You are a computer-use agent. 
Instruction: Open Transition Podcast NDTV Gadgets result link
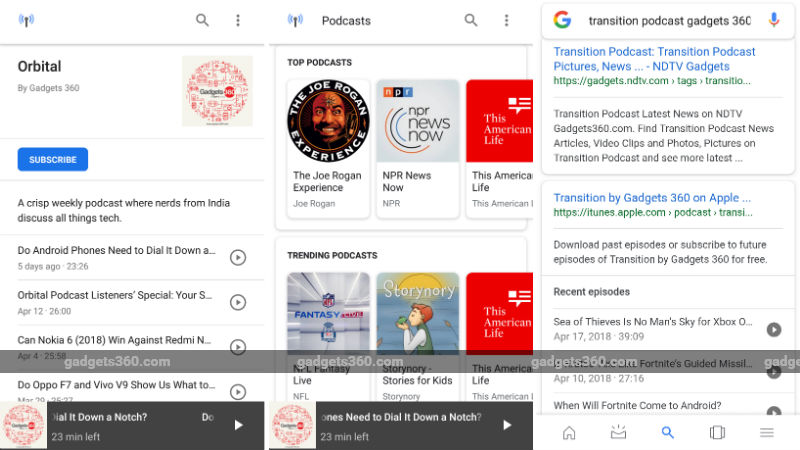pos(655,59)
